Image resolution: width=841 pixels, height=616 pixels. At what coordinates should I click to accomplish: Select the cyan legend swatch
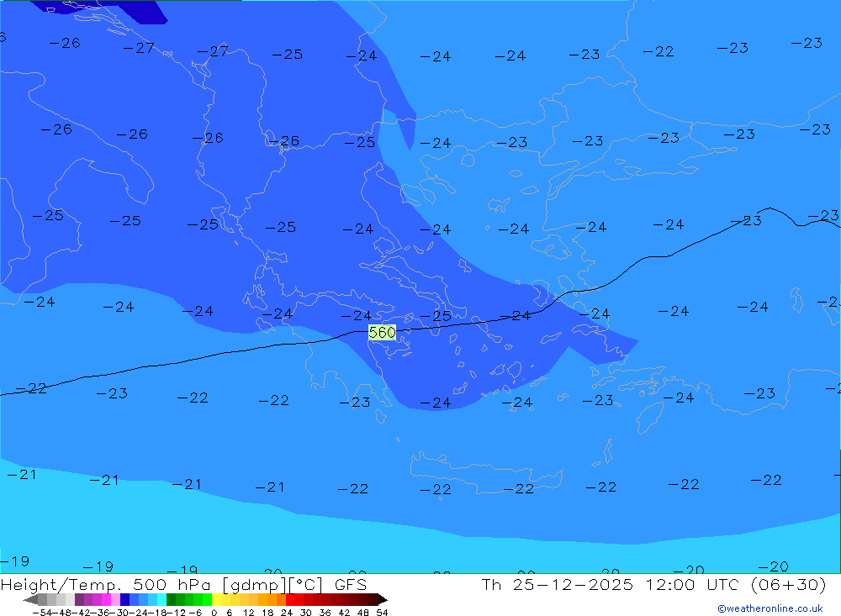coord(161,599)
